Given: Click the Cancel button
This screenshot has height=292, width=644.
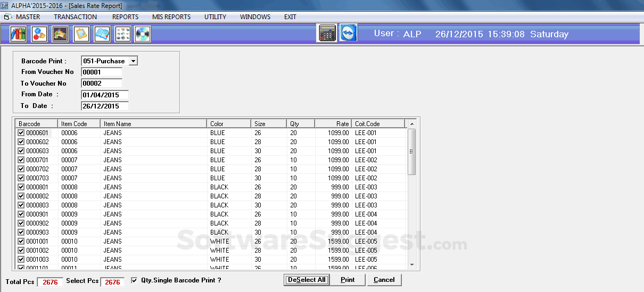Looking at the screenshot, I should pyautogui.click(x=384, y=280).
